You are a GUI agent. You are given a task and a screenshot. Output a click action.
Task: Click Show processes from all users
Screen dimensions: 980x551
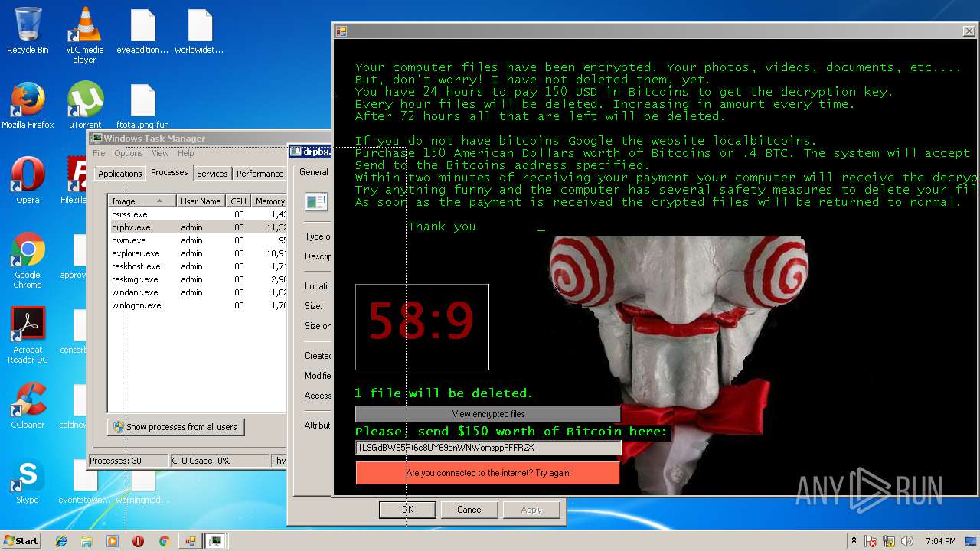pos(176,427)
